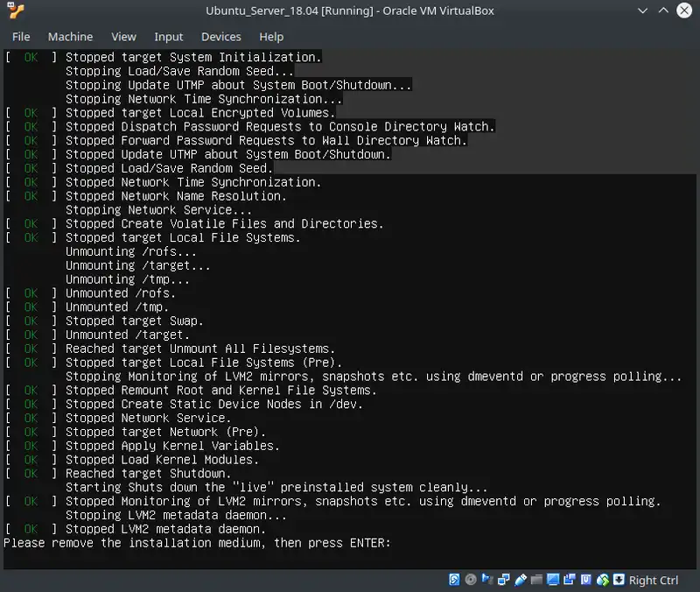Click the network adapters status icon
Image resolution: width=700 pixels, height=592 pixels.
click(504, 580)
